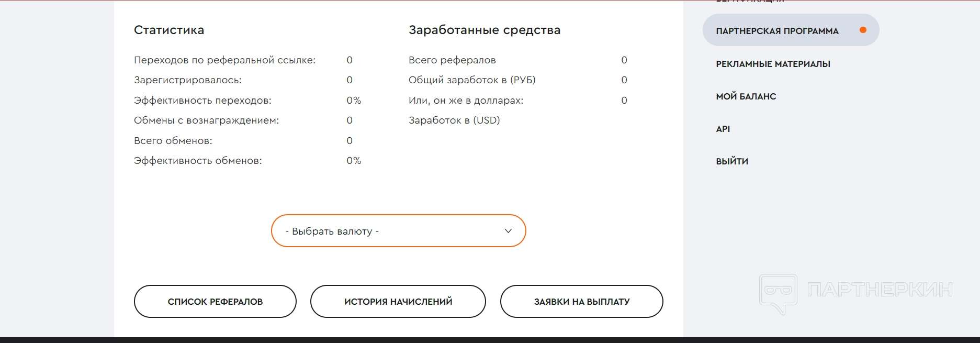This screenshot has width=980, height=343.
Task: Click the Заработок в (USD) label
Action: (x=454, y=120)
